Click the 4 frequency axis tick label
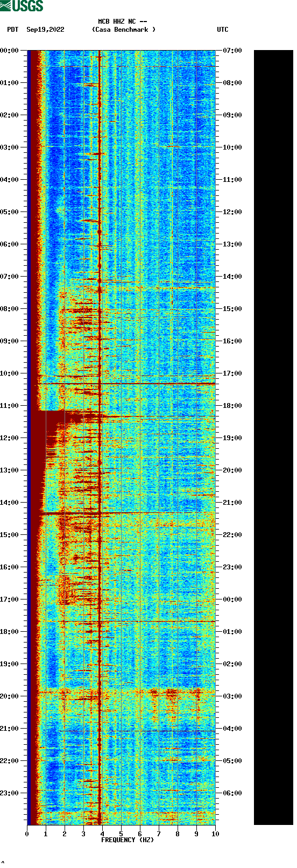 (x=102, y=834)
